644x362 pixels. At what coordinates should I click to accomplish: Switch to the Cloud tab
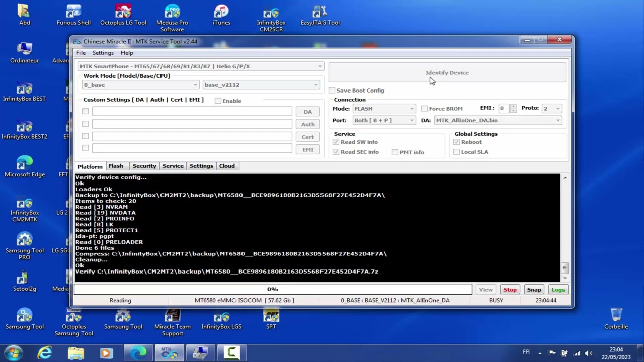coord(227,166)
